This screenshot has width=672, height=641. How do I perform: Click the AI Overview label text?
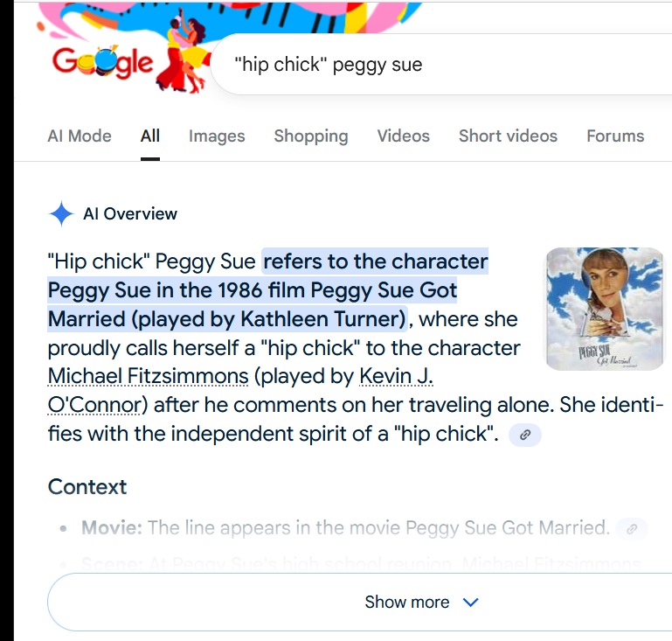[130, 214]
